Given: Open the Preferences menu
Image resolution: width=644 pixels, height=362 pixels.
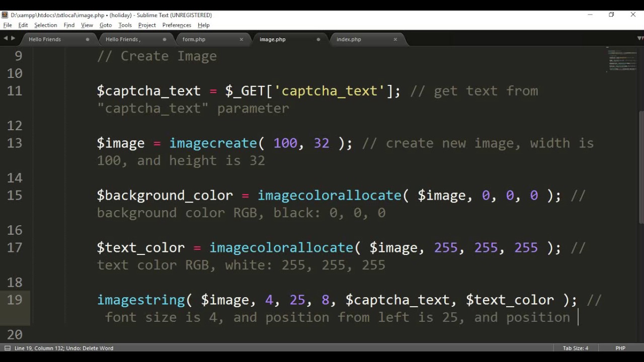Looking at the screenshot, I should pos(177,25).
